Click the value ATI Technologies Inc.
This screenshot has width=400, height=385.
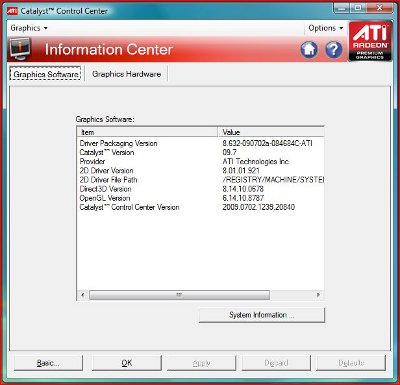tap(256, 161)
